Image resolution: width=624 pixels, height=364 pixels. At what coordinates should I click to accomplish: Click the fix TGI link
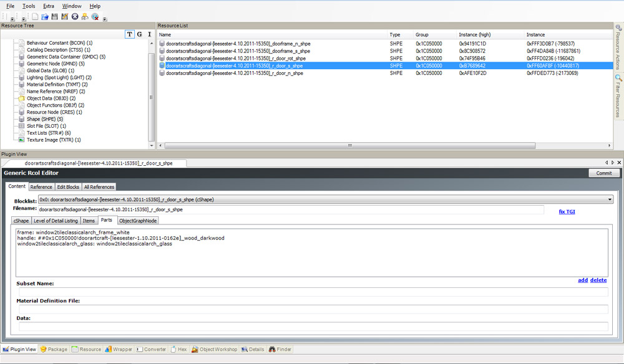(567, 212)
